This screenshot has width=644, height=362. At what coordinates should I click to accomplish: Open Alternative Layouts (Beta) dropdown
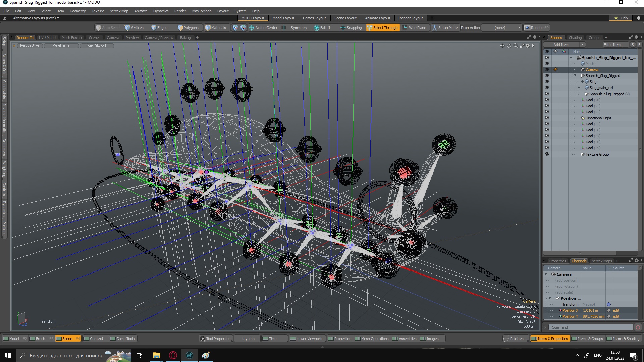point(36,18)
